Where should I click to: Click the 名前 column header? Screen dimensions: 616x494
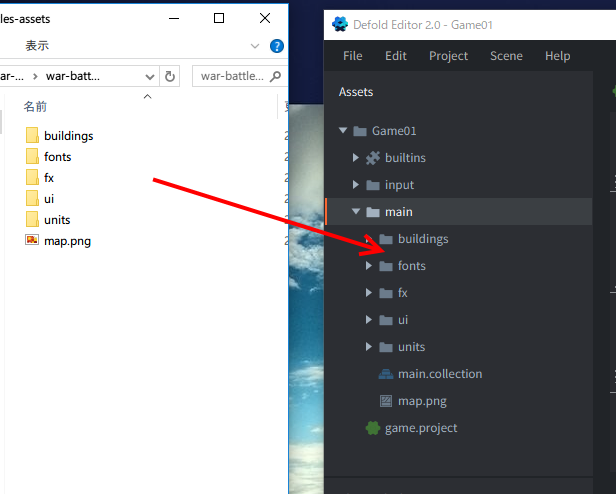click(x=36, y=106)
